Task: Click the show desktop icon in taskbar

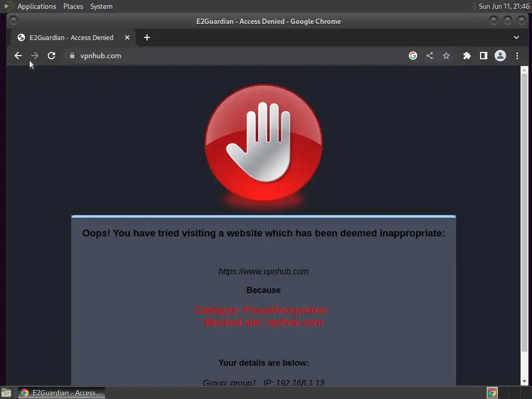Action: [6, 393]
